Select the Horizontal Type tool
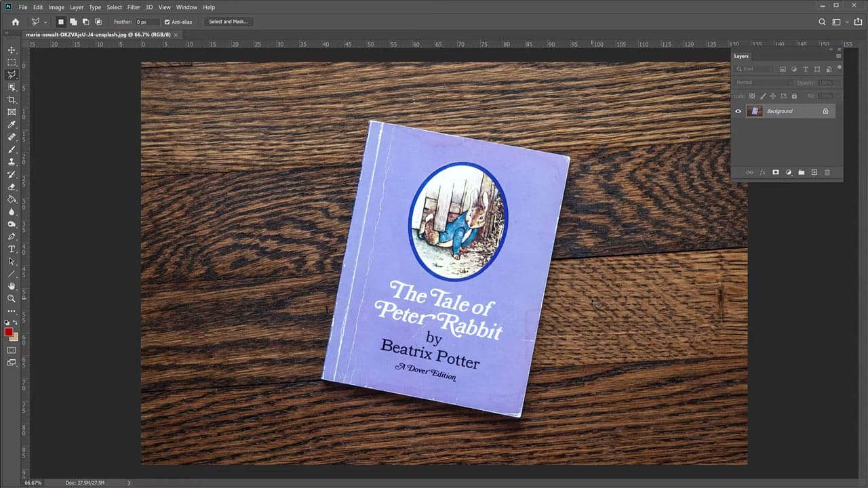The image size is (868, 488). 12,249
